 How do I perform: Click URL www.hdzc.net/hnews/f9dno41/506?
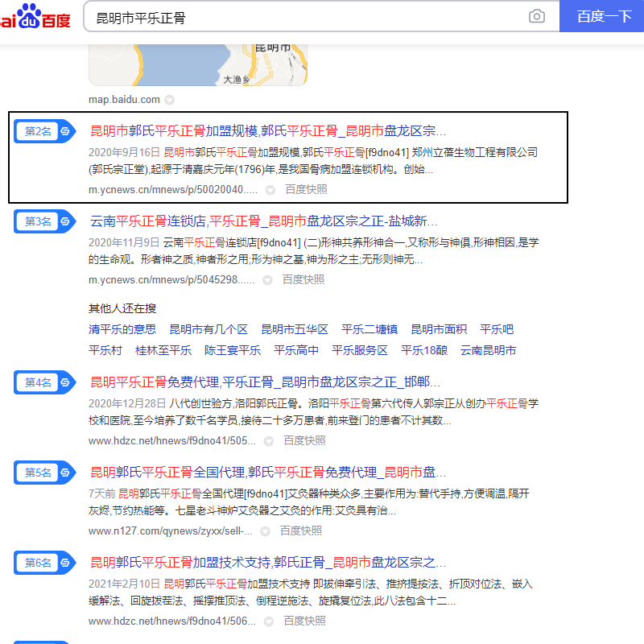[172, 621]
